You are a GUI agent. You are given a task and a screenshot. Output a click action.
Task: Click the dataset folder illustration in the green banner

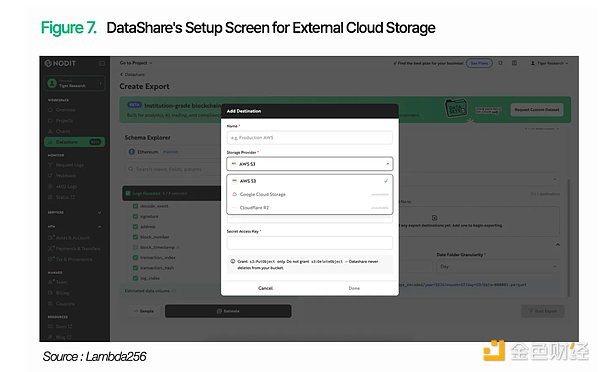point(456,109)
